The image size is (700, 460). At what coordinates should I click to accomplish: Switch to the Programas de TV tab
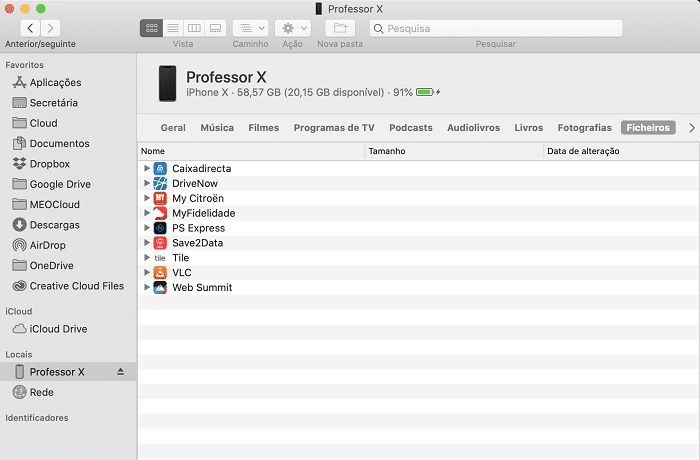pos(334,128)
